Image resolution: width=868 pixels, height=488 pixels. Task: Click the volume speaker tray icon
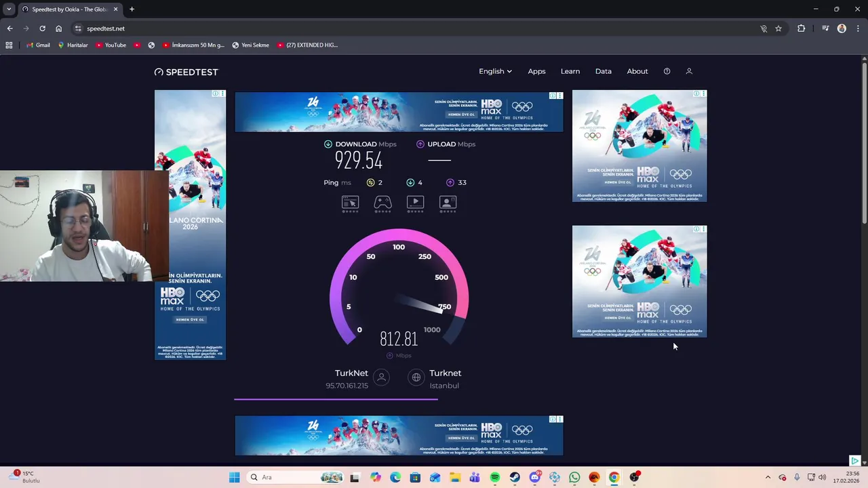pos(823,477)
